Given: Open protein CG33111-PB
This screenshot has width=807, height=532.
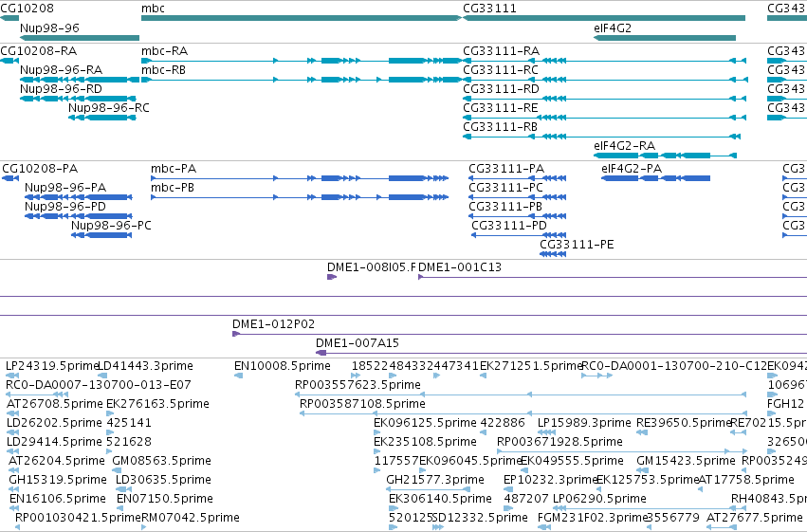Looking at the screenshot, I should [517, 216].
